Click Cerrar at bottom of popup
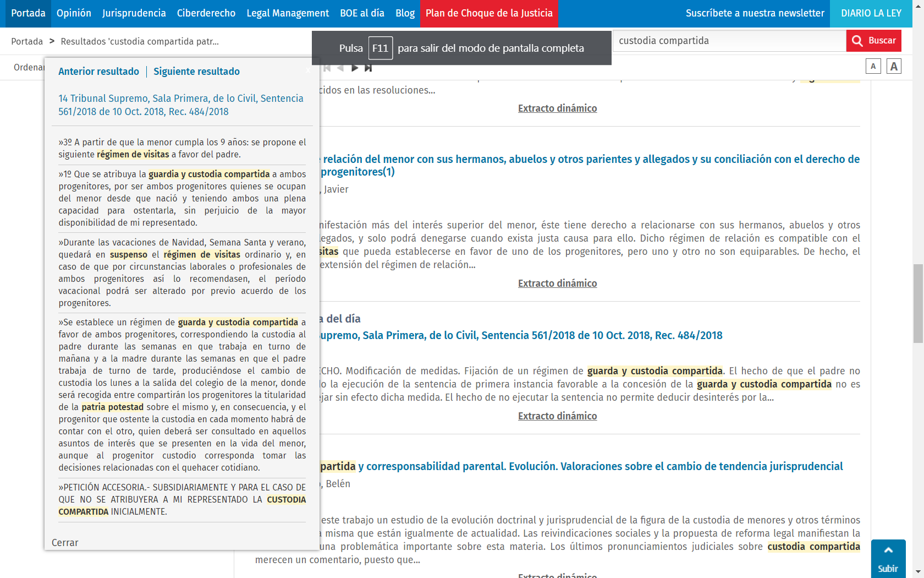 (x=65, y=543)
